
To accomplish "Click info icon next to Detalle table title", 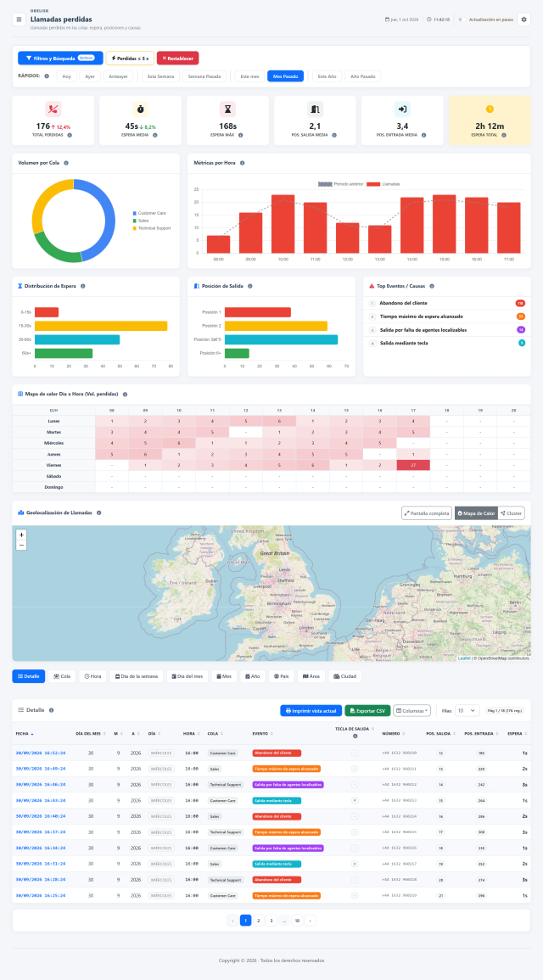I will click(x=51, y=710).
